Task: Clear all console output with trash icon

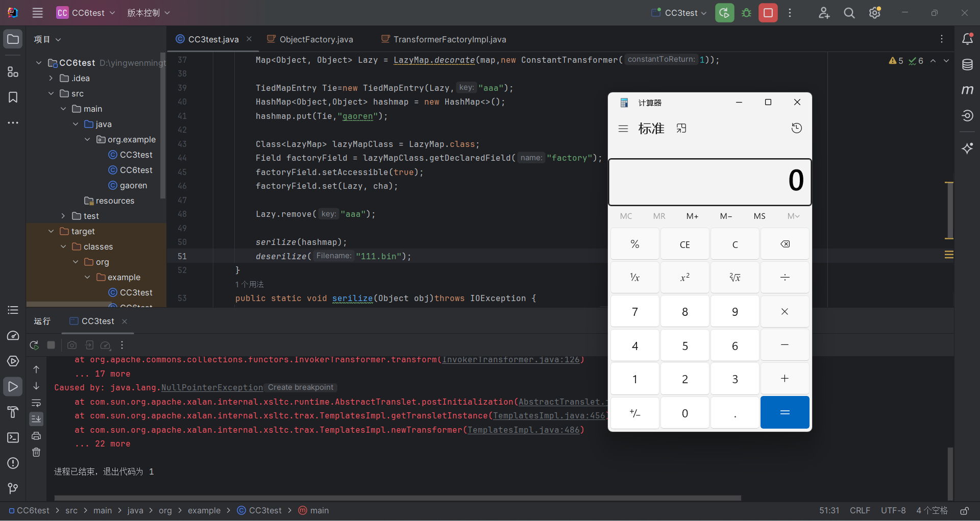Action: [x=36, y=452]
